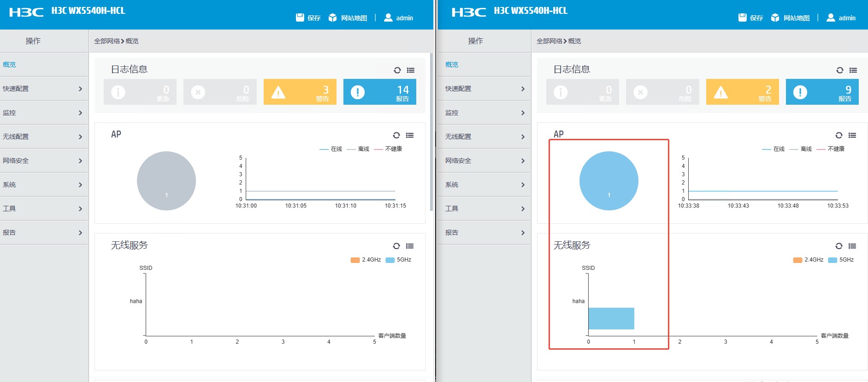Select 概览 in the right window's sidebar
This screenshot has width=868, height=382.
click(484, 65)
